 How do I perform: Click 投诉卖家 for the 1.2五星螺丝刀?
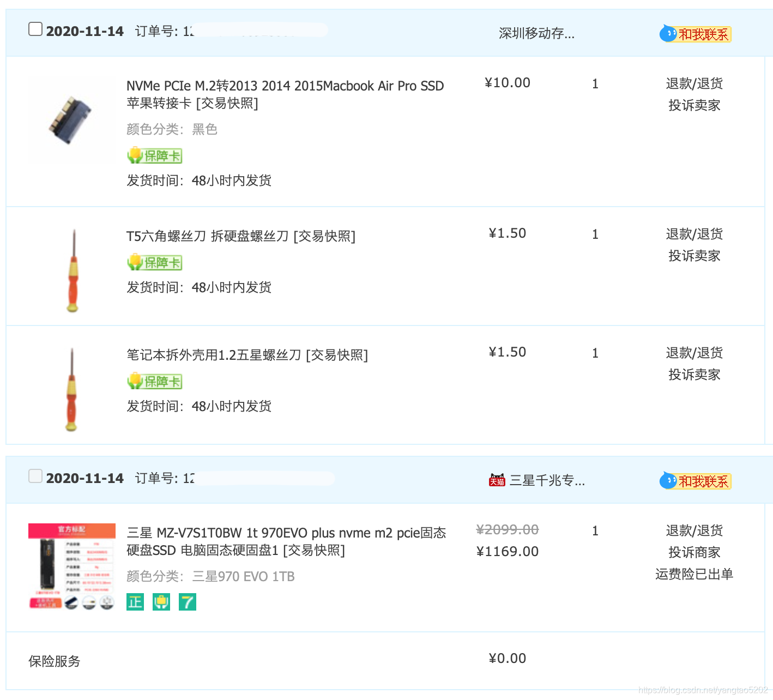point(694,375)
